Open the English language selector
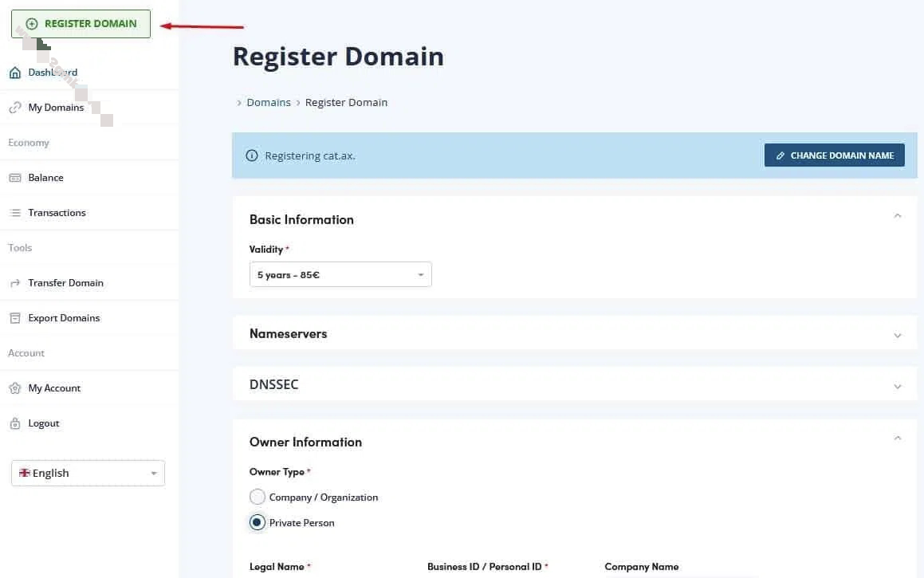This screenshot has height=586, width=924. (88, 473)
